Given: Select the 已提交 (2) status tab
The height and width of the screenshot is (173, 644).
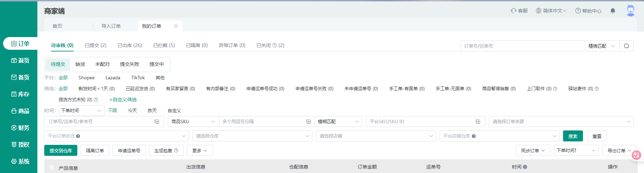Looking at the screenshot, I should [x=96, y=45].
